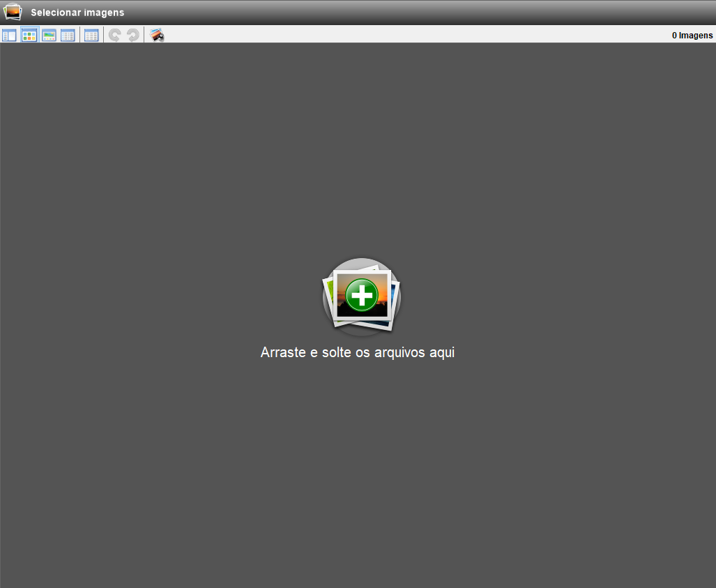Click the green plus add-images icon

point(362,296)
